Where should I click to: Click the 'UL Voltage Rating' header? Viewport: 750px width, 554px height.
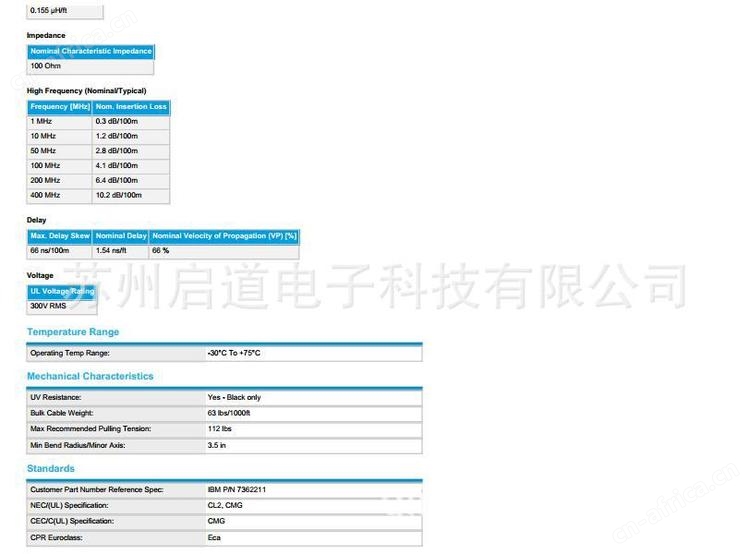coord(62,292)
